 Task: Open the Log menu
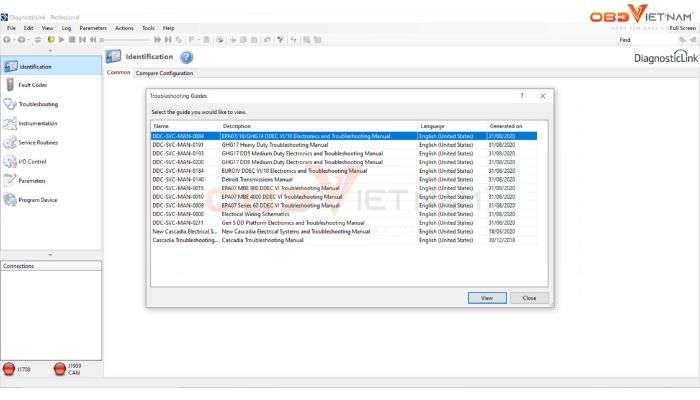coord(67,28)
